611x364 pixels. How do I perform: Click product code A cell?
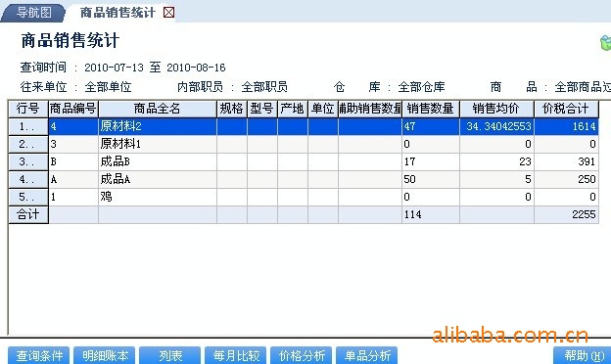point(73,179)
